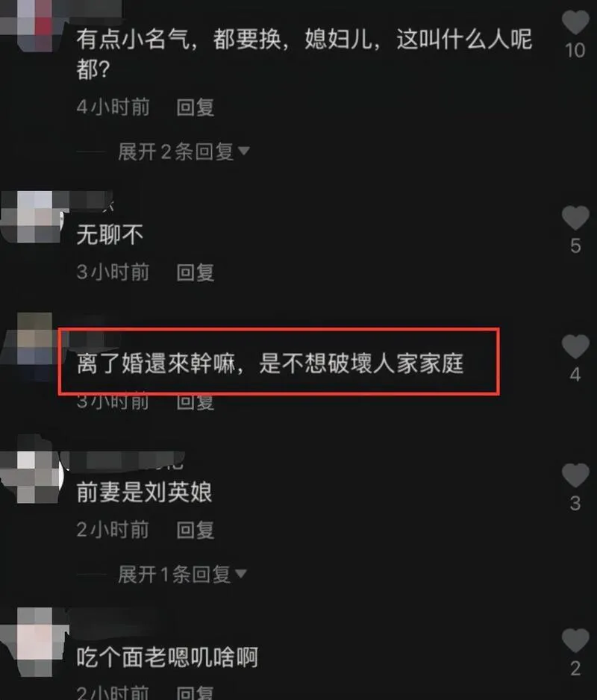Like the '无聊不' comment

pyautogui.click(x=575, y=217)
